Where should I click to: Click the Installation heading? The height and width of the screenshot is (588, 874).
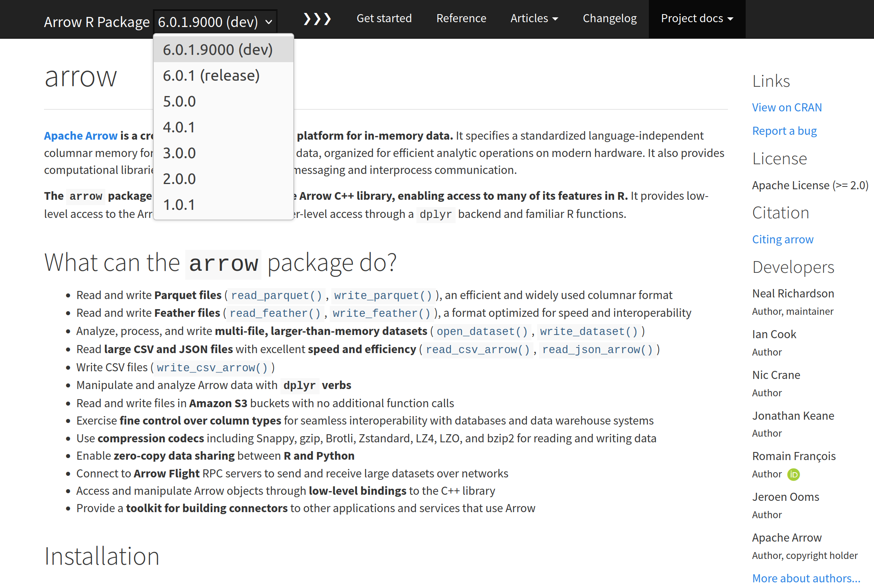pos(102,556)
